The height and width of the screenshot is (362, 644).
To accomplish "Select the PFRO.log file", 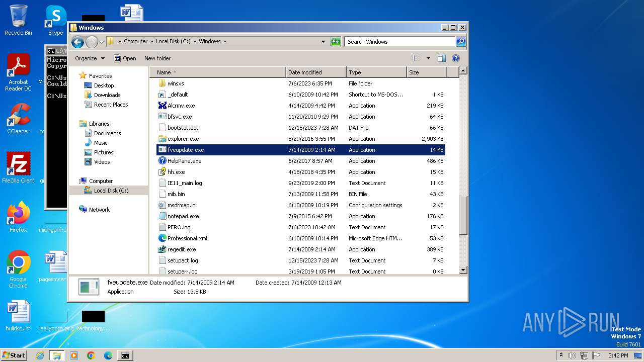I will 179,227.
